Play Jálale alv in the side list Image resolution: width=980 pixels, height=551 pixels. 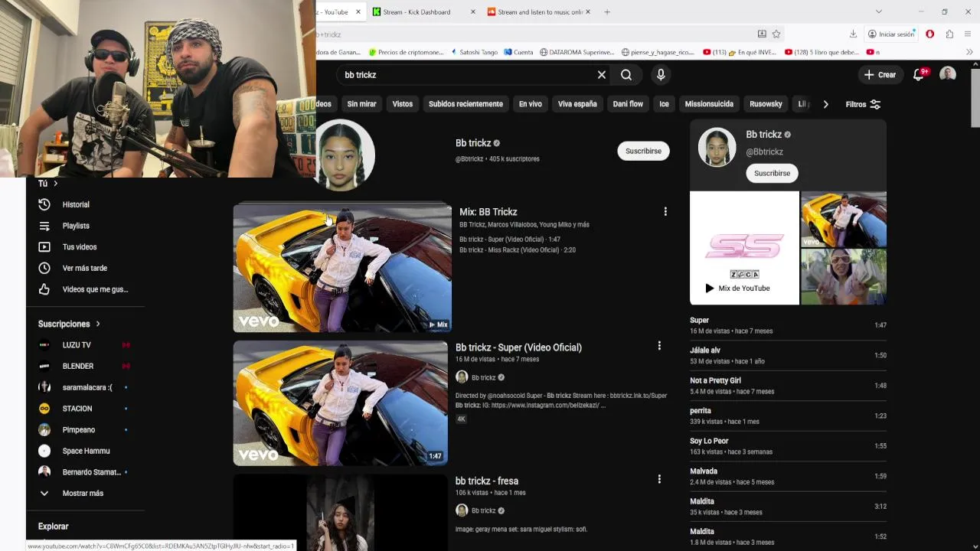tap(788, 355)
